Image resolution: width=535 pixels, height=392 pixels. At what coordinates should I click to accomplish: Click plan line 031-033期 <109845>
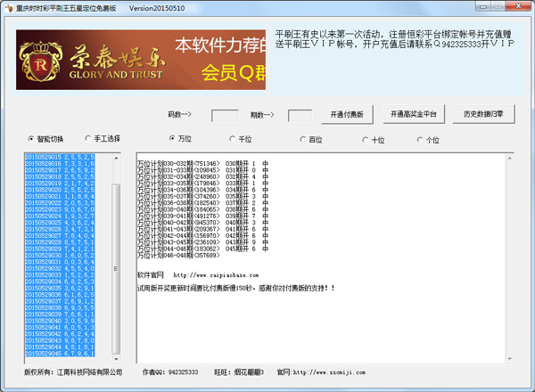pos(202,170)
